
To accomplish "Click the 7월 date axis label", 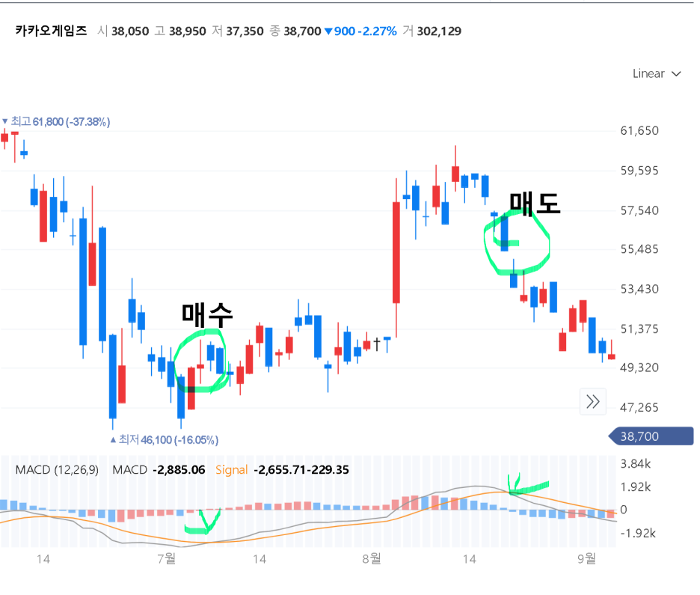I will coord(167,558).
